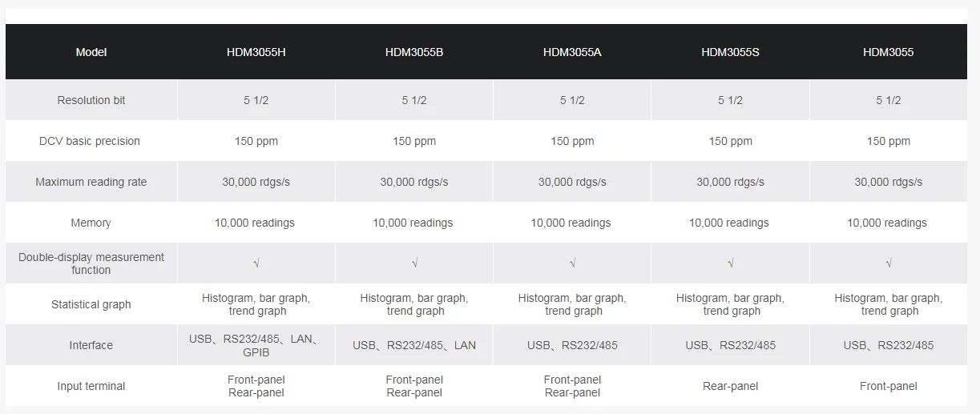The width and height of the screenshot is (980, 414).
Task: Click the Statistical graph row label
Action: [91, 304]
